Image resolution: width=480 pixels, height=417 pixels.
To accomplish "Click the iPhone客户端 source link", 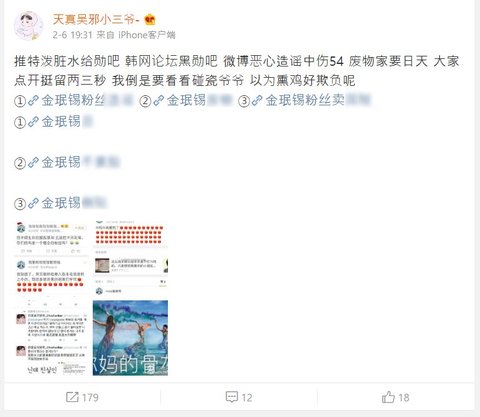I will coord(147,35).
